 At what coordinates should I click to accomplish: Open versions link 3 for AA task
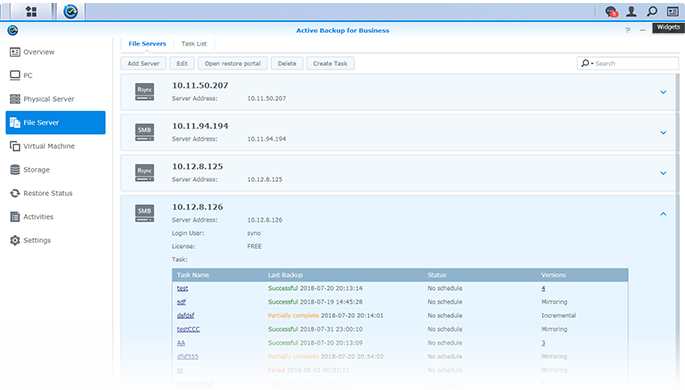point(543,343)
